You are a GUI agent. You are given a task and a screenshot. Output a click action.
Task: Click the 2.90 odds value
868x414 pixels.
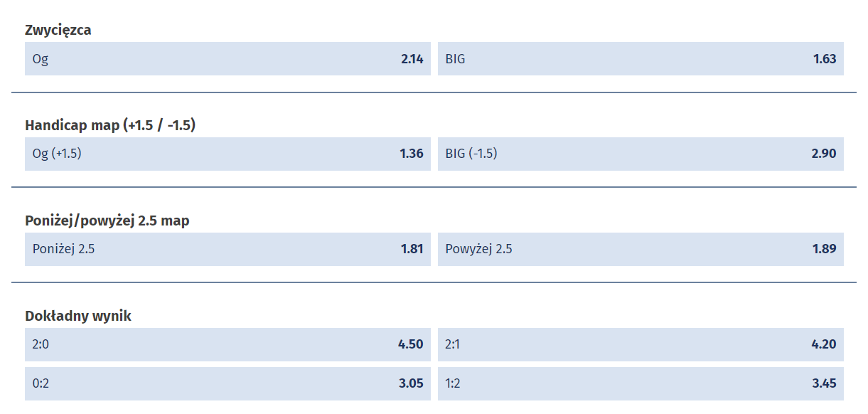click(x=824, y=154)
